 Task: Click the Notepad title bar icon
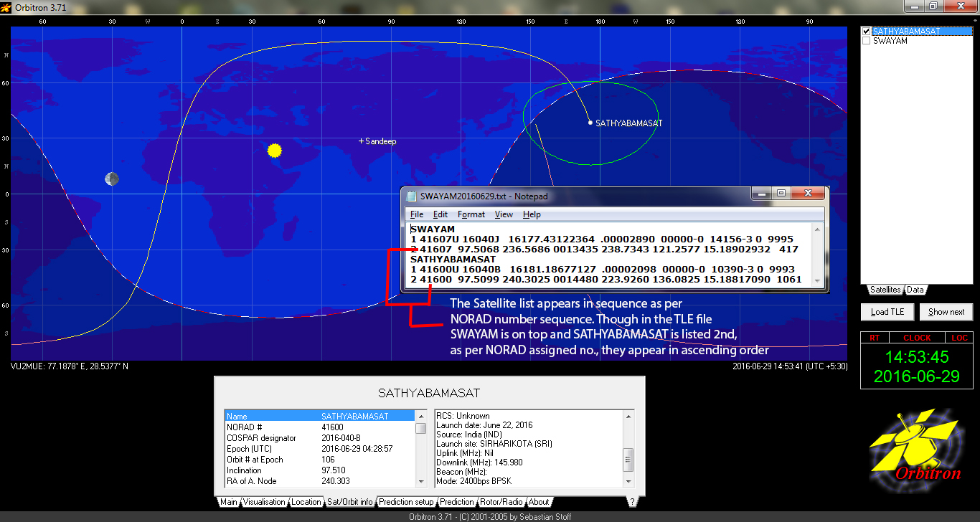tap(411, 196)
